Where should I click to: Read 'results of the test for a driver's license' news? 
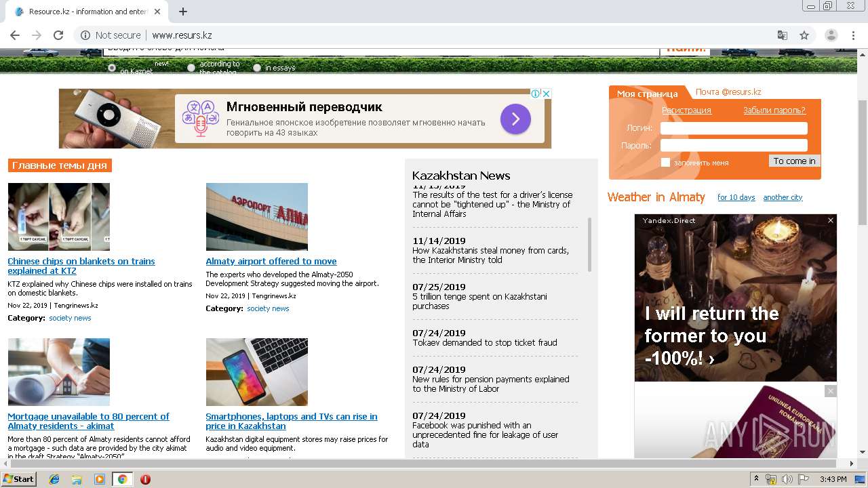[x=492, y=204]
